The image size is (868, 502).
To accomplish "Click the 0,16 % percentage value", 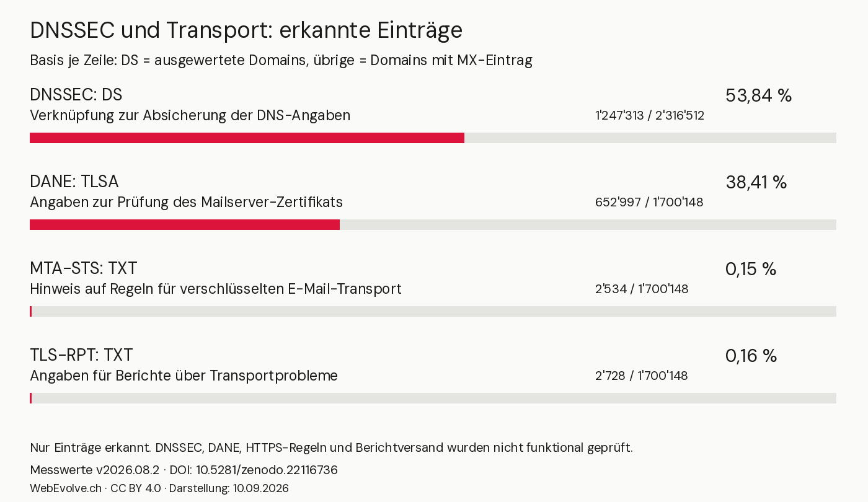I will coord(751,356).
